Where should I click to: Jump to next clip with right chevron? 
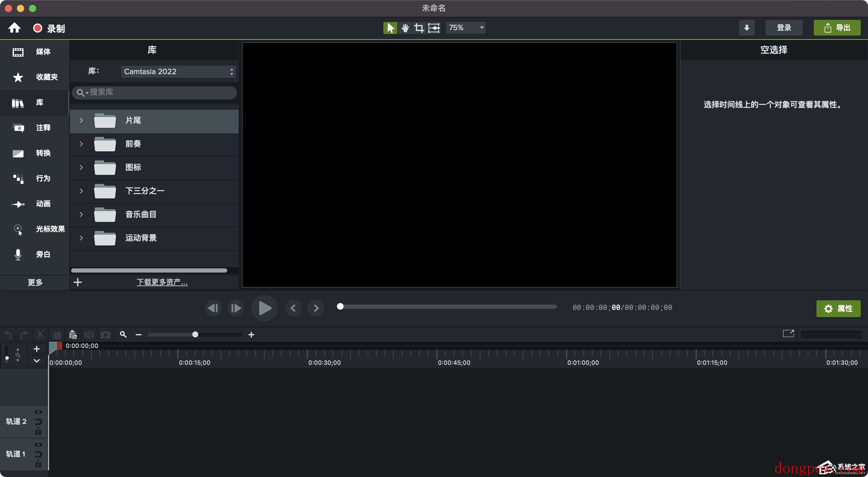(316, 308)
